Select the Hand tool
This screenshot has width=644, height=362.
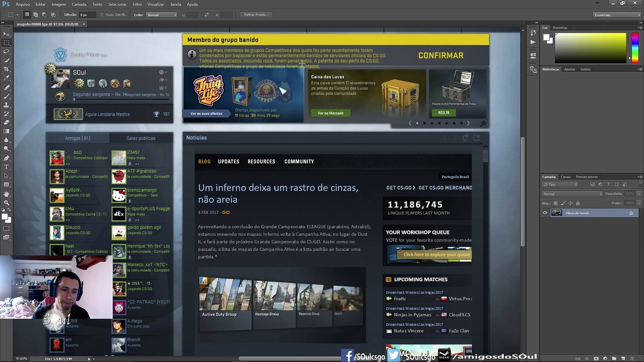point(7,194)
